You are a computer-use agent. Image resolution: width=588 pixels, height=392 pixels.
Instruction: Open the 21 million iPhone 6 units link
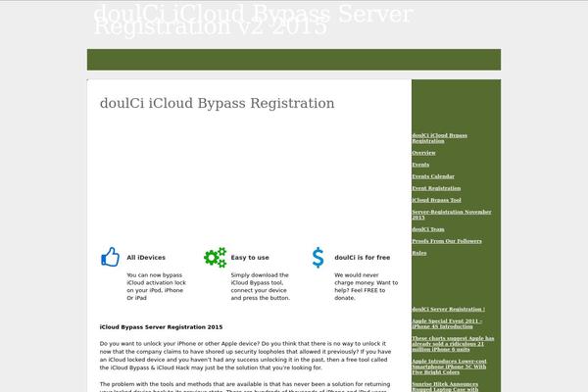pos(453,344)
